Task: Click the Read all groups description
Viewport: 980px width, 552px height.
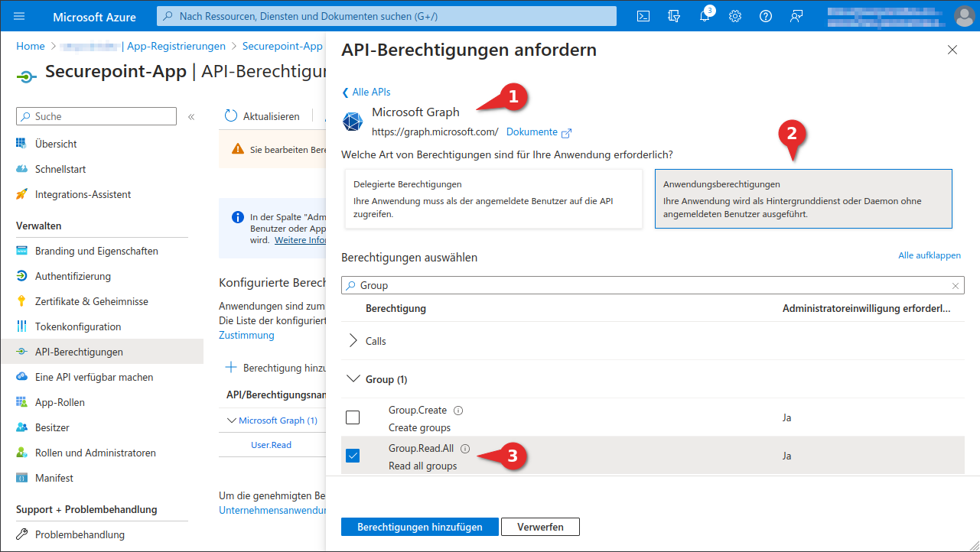Action: click(422, 466)
